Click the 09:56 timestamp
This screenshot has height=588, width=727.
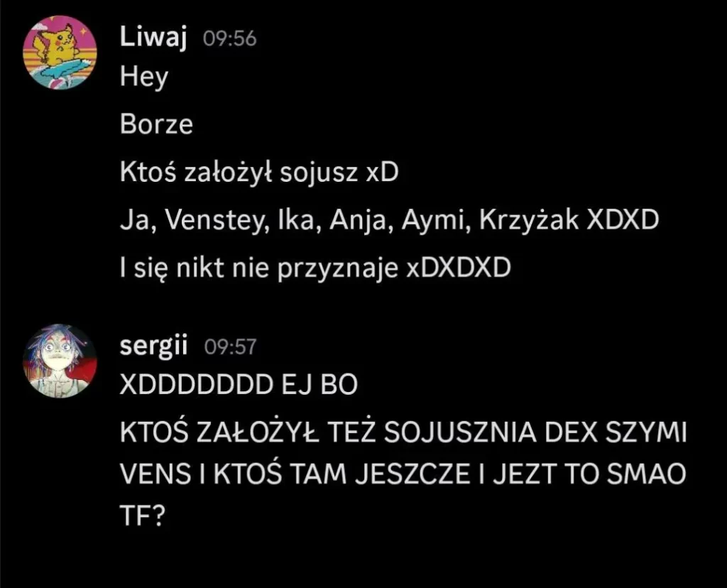pyautogui.click(x=229, y=38)
